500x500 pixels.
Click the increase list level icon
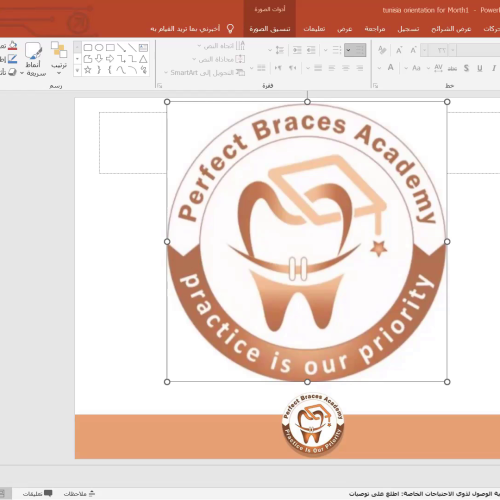coord(297,50)
